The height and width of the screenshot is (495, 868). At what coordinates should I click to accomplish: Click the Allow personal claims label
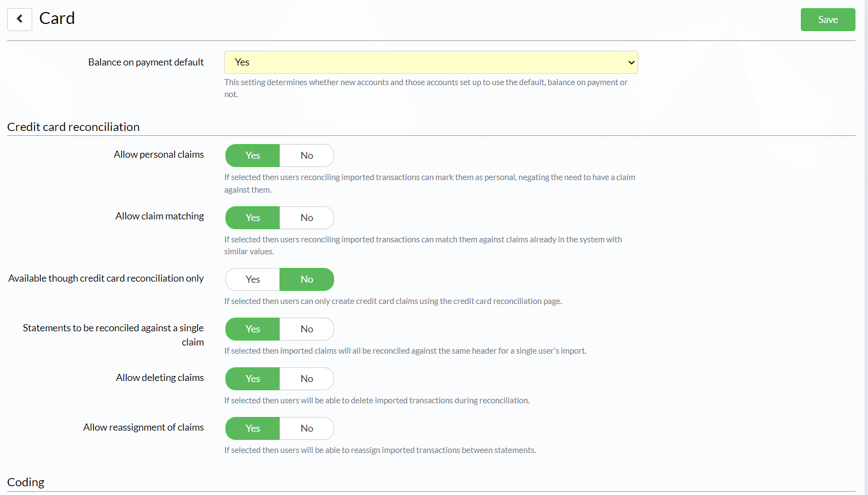coord(159,154)
